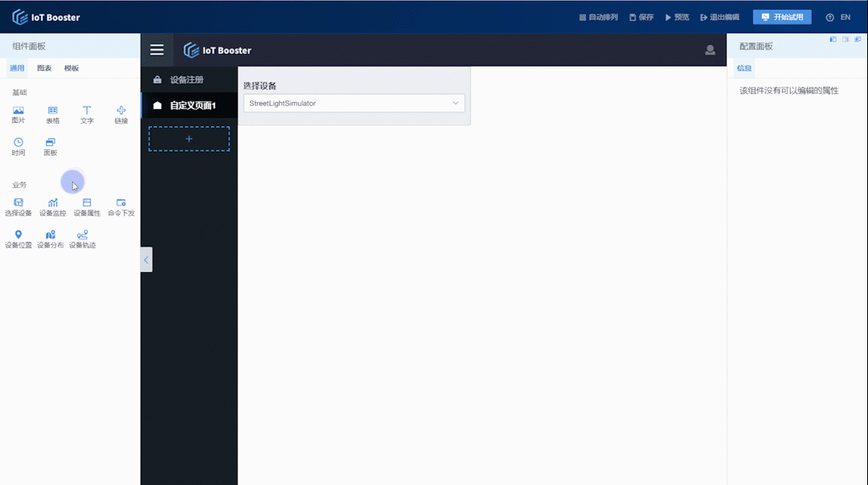
Task: Select the 设备轨迹 device track component
Action: tap(83, 239)
